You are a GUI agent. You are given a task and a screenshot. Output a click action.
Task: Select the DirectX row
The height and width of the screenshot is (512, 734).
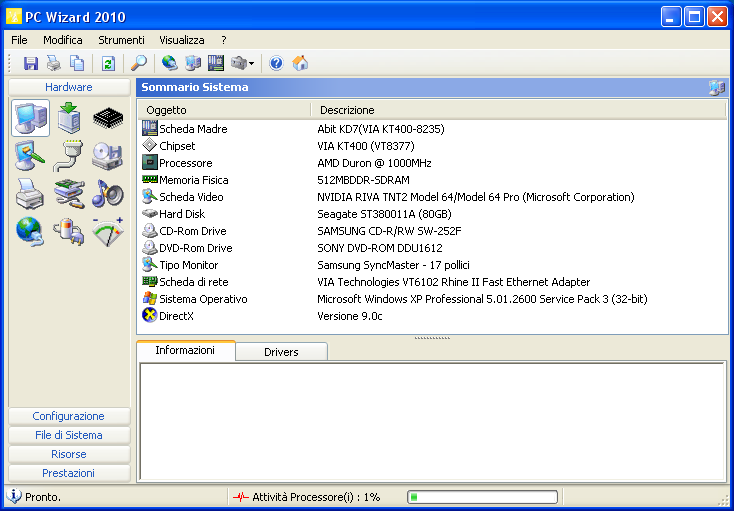click(432, 316)
